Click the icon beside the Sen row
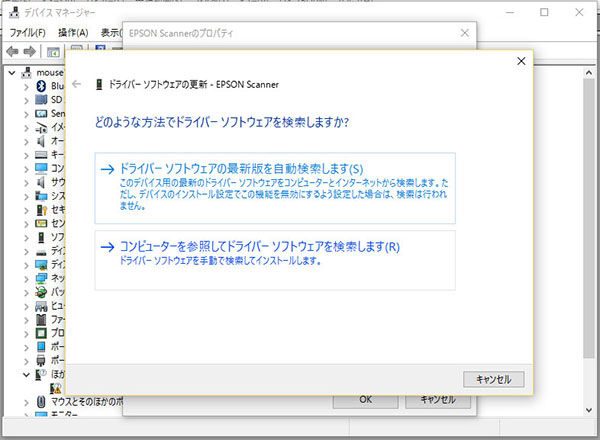 (x=41, y=114)
